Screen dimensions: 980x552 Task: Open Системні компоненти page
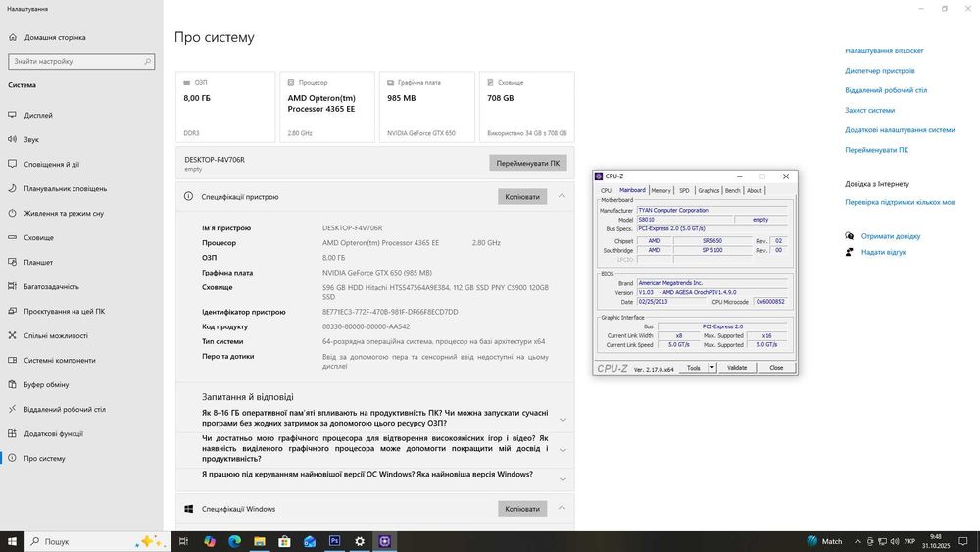[60, 360]
